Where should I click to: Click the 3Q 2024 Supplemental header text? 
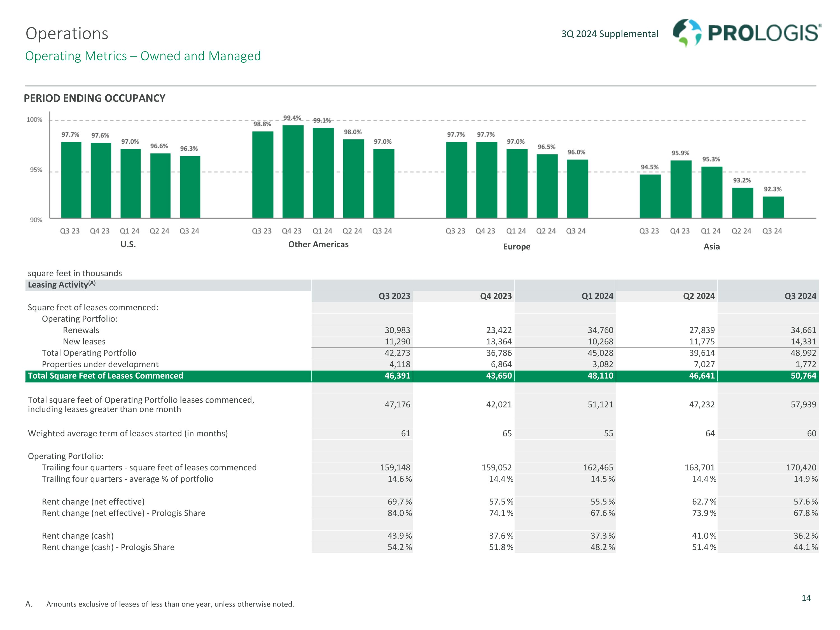click(610, 34)
